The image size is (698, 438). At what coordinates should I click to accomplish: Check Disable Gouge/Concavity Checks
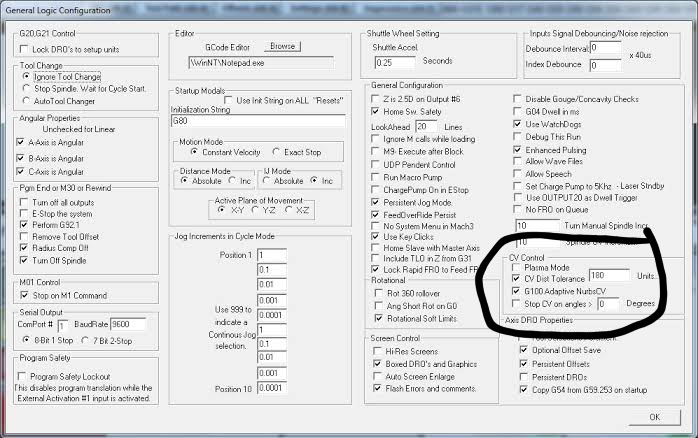pos(517,98)
